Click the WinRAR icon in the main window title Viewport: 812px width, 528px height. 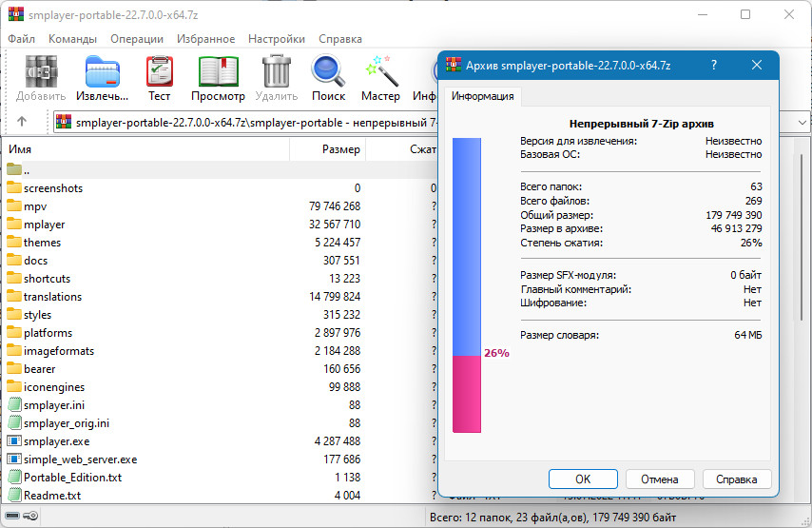point(16,14)
